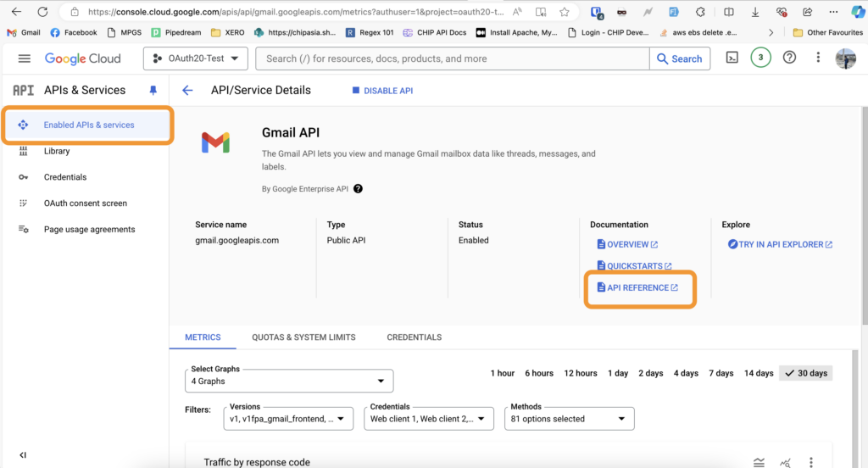Expand the Select Graphs dropdown
868x468 pixels.
coord(289,381)
